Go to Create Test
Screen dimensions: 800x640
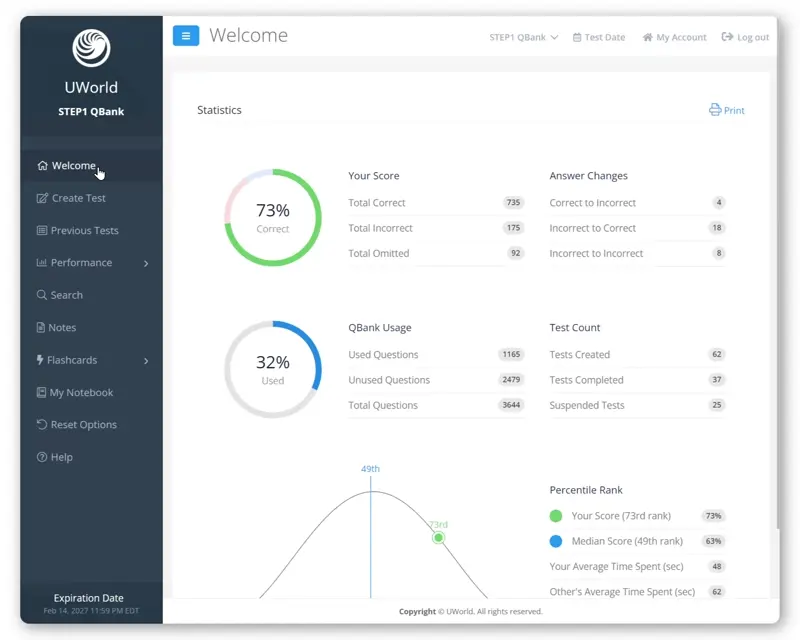point(78,198)
